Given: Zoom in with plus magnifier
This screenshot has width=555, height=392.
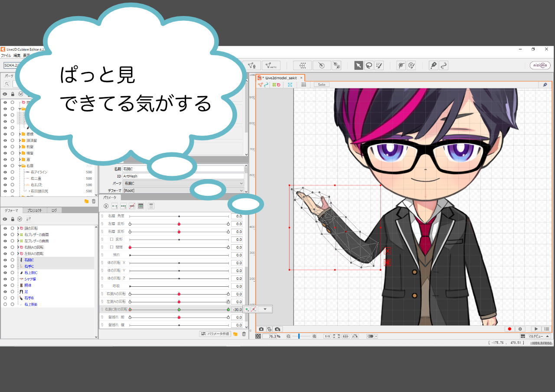Looking at the screenshot, I should [314, 336].
